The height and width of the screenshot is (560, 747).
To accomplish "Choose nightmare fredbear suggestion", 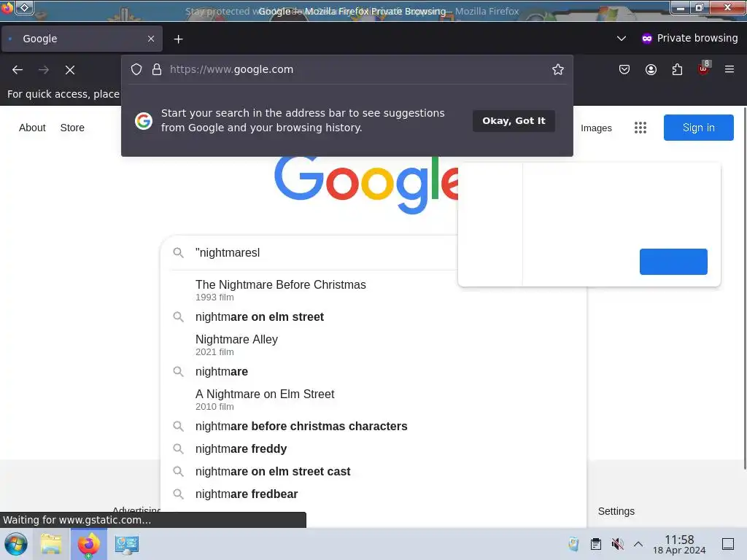I will [x=373, y=494].
